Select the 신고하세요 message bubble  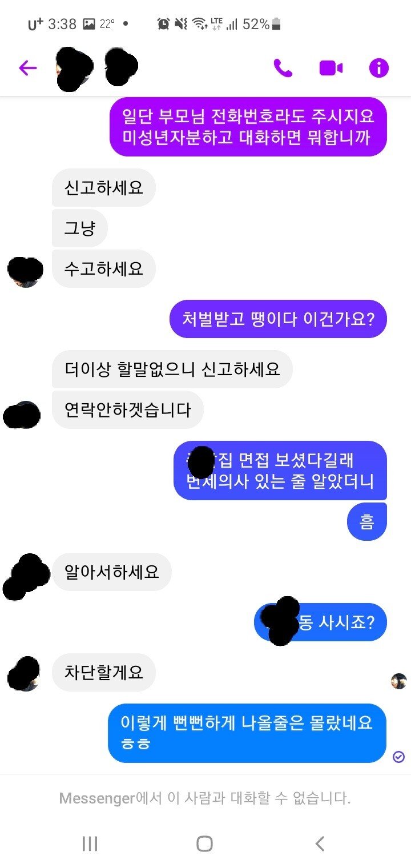coord(103,187)
